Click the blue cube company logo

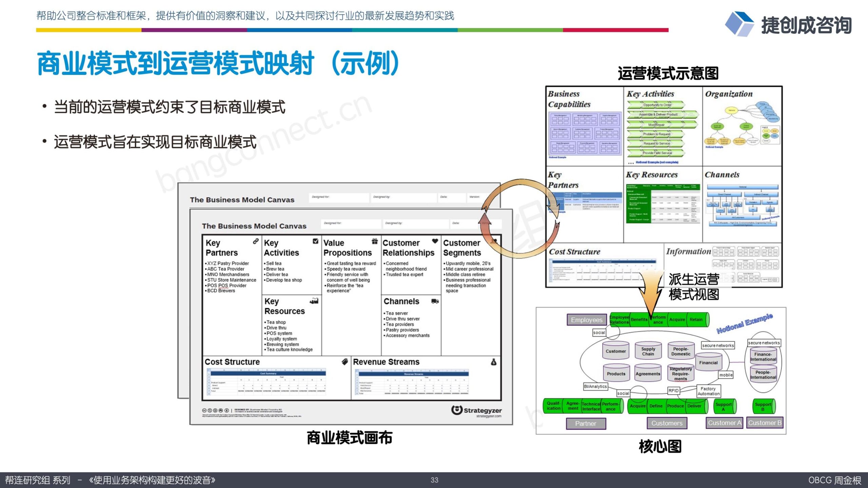[739, 24]
